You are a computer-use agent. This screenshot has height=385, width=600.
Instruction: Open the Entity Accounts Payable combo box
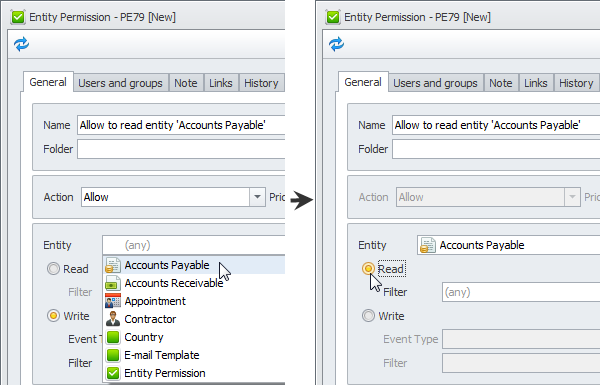coord(509,245)
